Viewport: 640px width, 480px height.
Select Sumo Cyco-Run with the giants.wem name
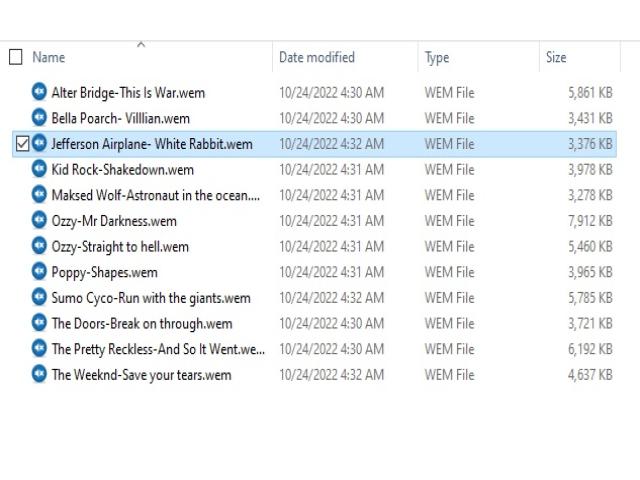click(151, 298)
